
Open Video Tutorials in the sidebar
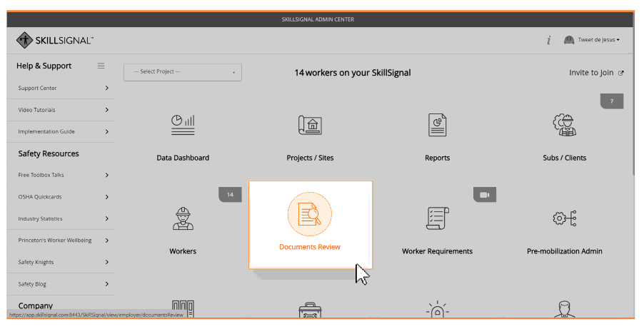tap(61, 110)
